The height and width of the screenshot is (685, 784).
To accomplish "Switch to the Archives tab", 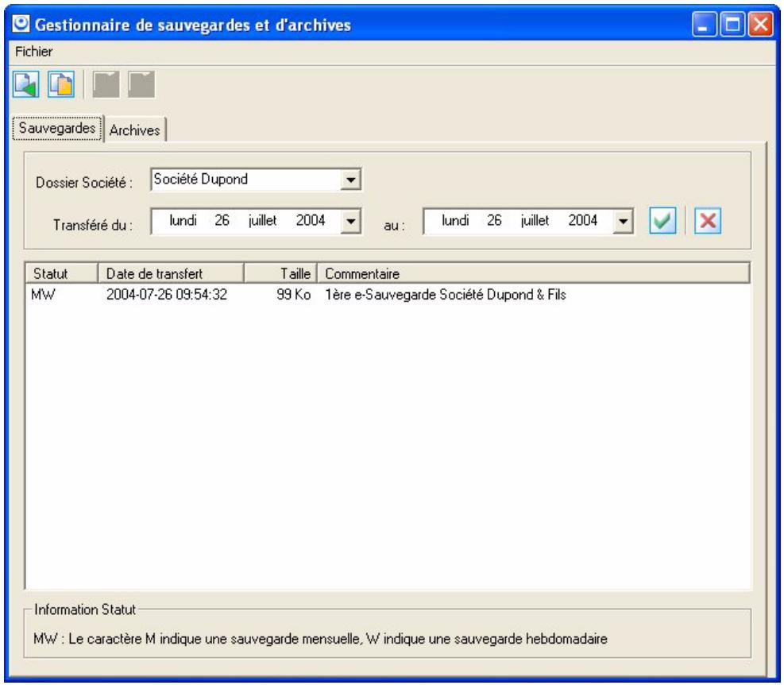I will tap(135, 130).
